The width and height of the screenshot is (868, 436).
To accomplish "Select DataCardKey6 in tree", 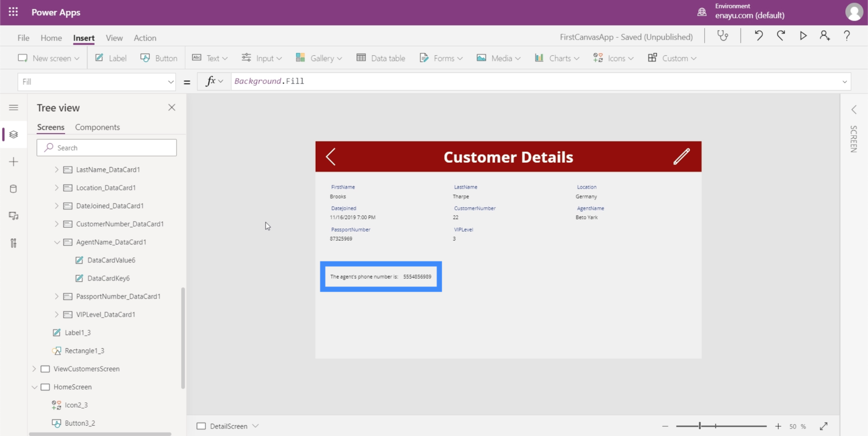I will (109, 278).
